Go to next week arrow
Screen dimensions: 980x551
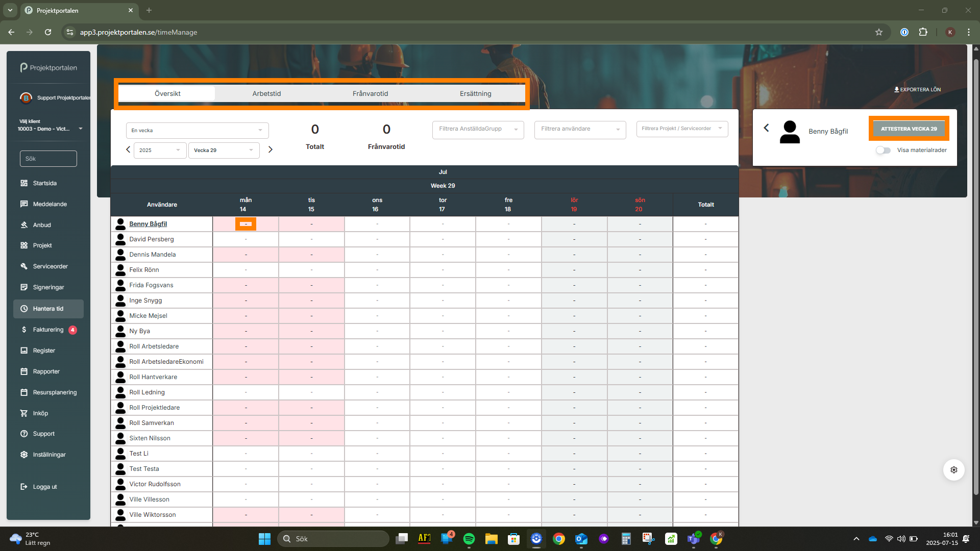(x=271, y=149)
